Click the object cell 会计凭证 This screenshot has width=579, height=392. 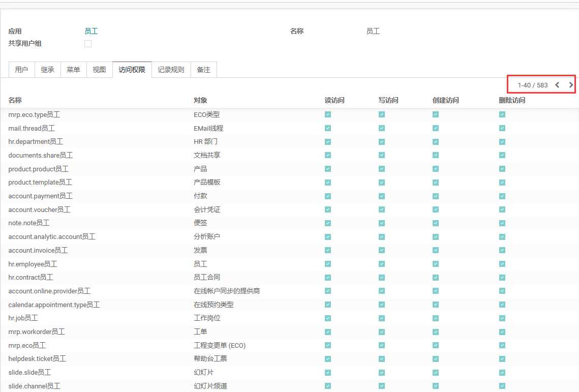pos(207,209)
